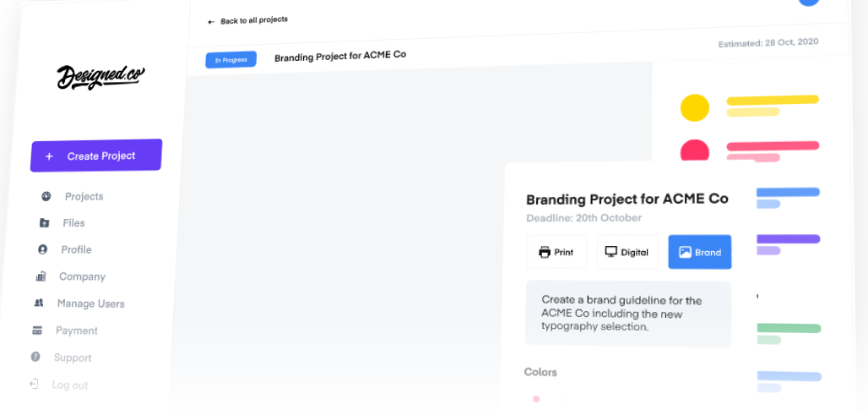Viewport: 868px width, 410px height.
Task: Click the Manage Users icon
Action: [x=39, y=303]
